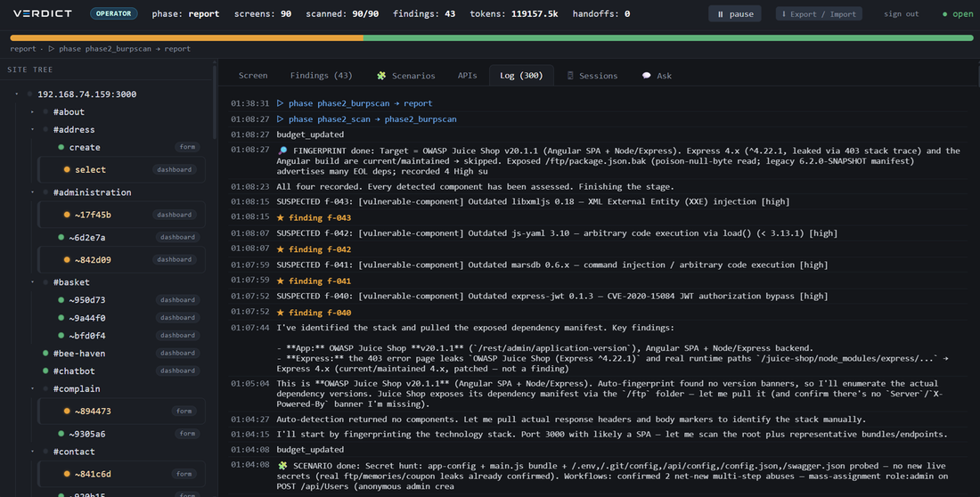Collapse the #basket tree node
The width and height of the screenshot is (980, 497).
pyautogui.click(x=32, y=282)
